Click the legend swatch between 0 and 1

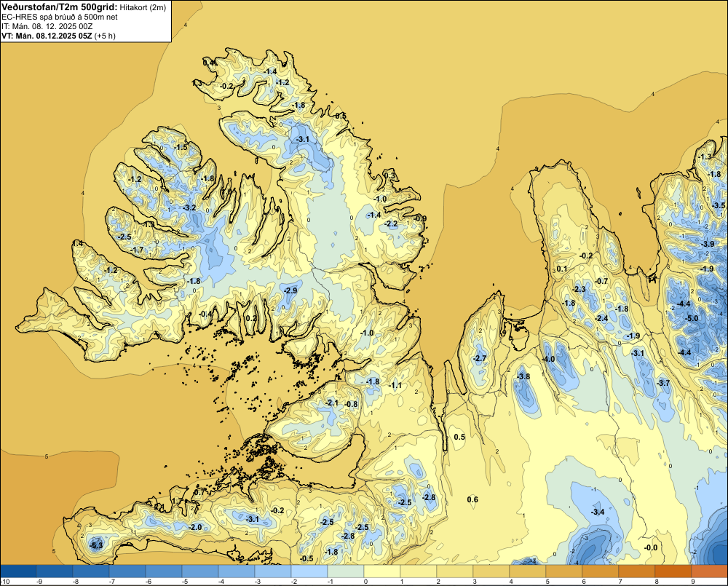tap(382, 571)
